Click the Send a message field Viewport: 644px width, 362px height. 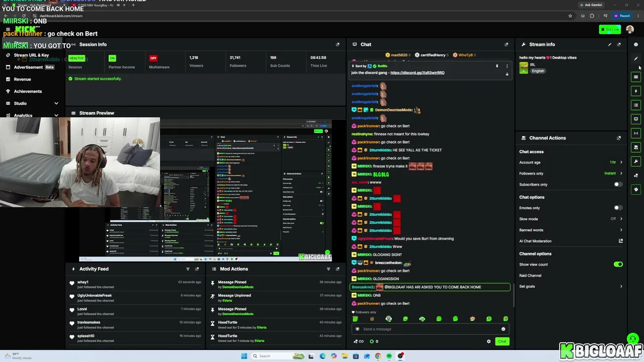pyautogui.click(x=430, y=329)
